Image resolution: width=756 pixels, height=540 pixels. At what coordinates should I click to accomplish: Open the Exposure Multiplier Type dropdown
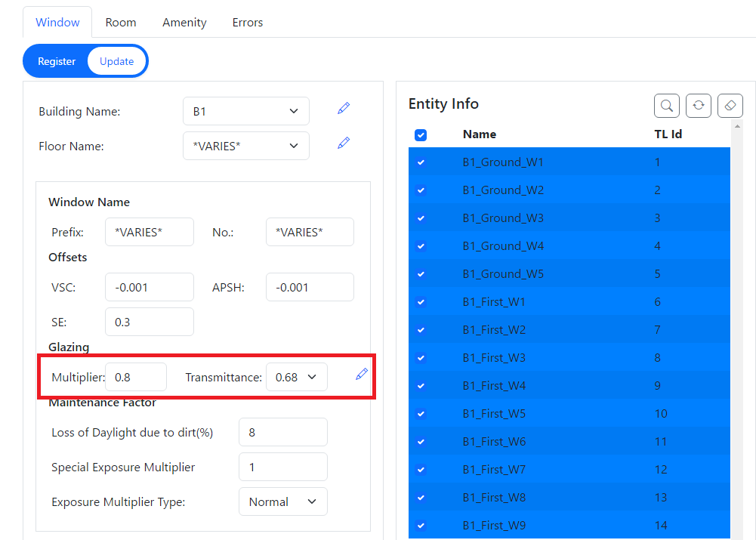(x=282, y=501)
